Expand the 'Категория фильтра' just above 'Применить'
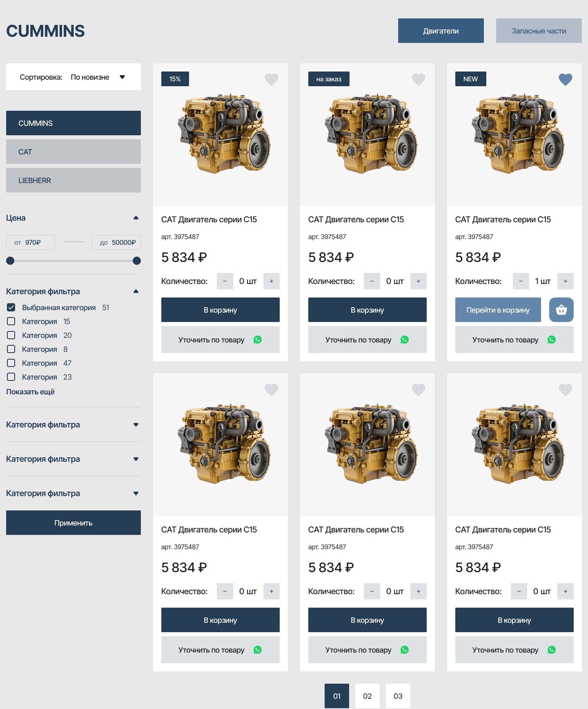 point(136,493)
